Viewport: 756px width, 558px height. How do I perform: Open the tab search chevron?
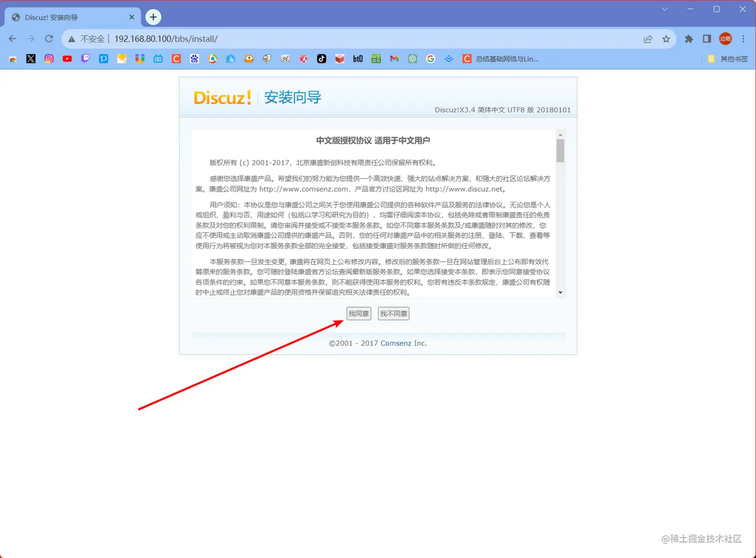coord(664,9)
